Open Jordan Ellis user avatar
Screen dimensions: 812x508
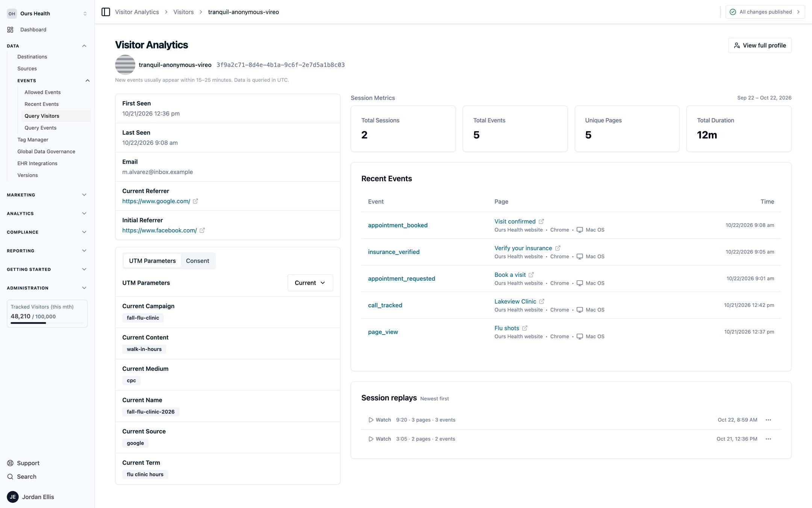pos(13,497)
